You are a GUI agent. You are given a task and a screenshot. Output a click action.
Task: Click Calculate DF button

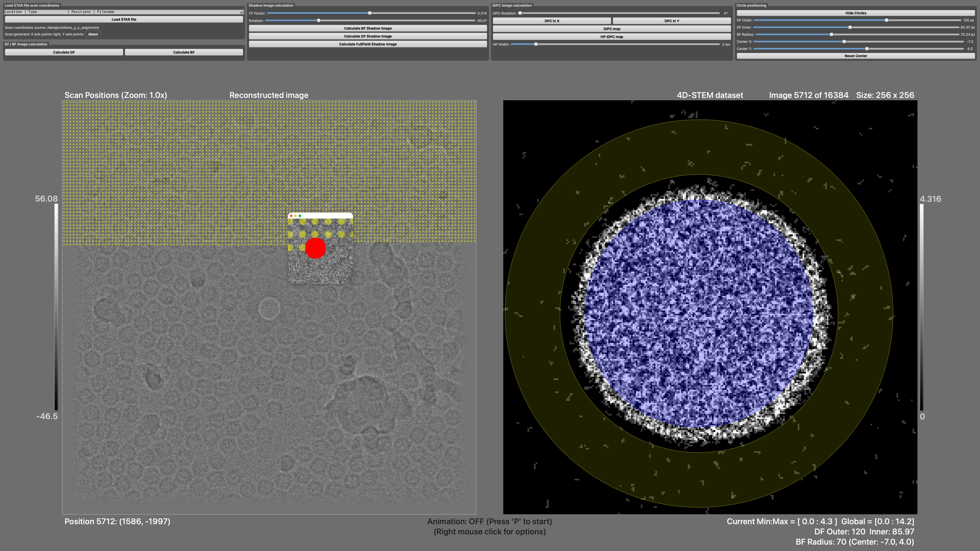64,52
